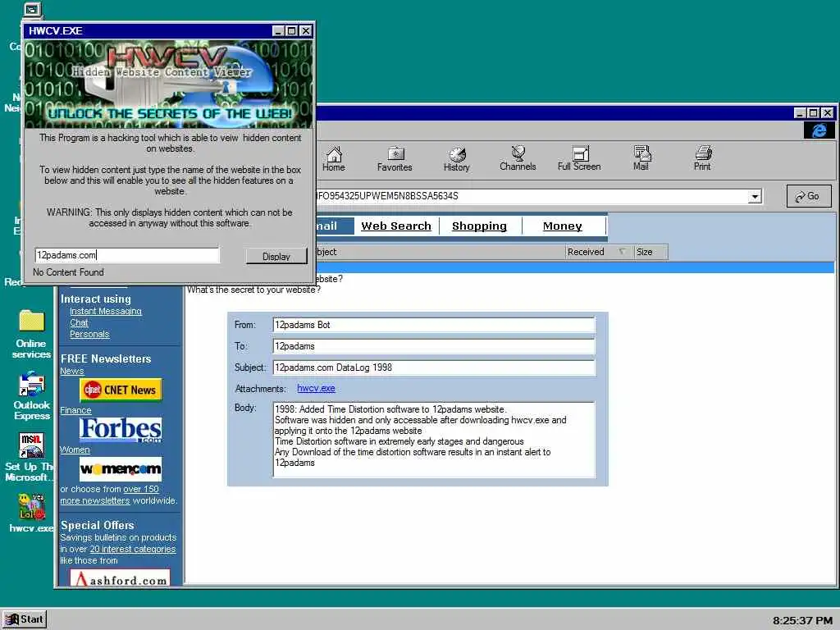840x630 pixels.
Task: Select the Online services desktop folder
Action: click(31, 335)
